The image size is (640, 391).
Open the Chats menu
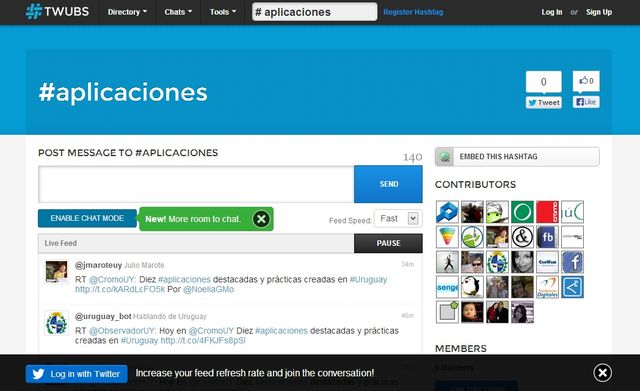tap(178, 12)
